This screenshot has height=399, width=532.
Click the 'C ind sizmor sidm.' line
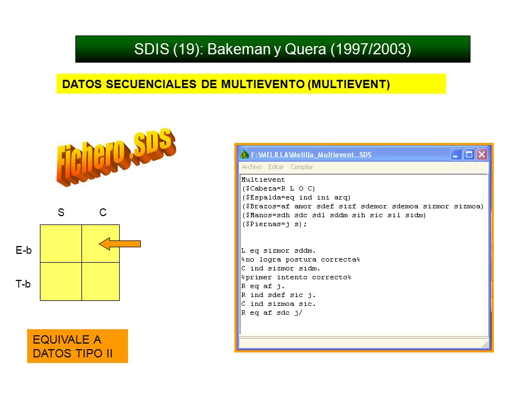tap(280, 268)
